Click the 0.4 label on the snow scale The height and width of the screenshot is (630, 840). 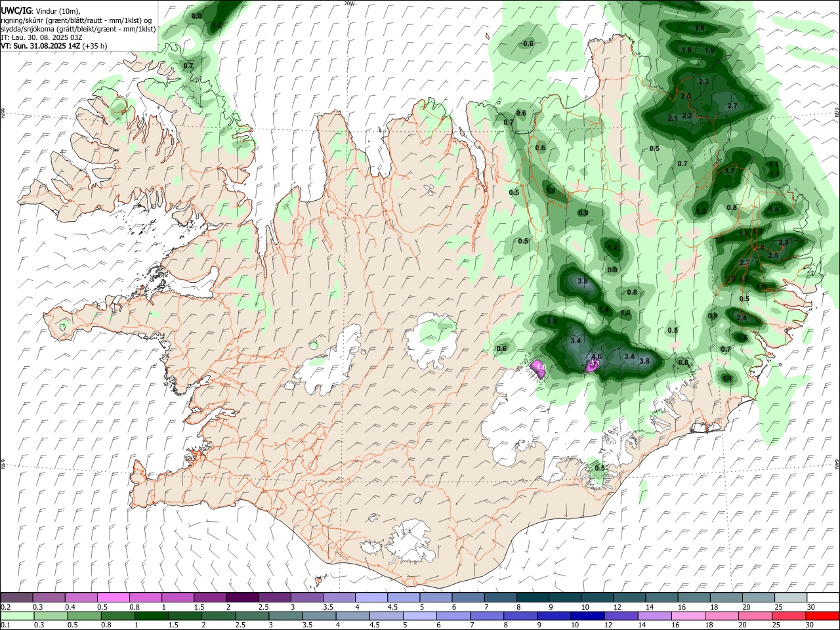coord(70,607)
